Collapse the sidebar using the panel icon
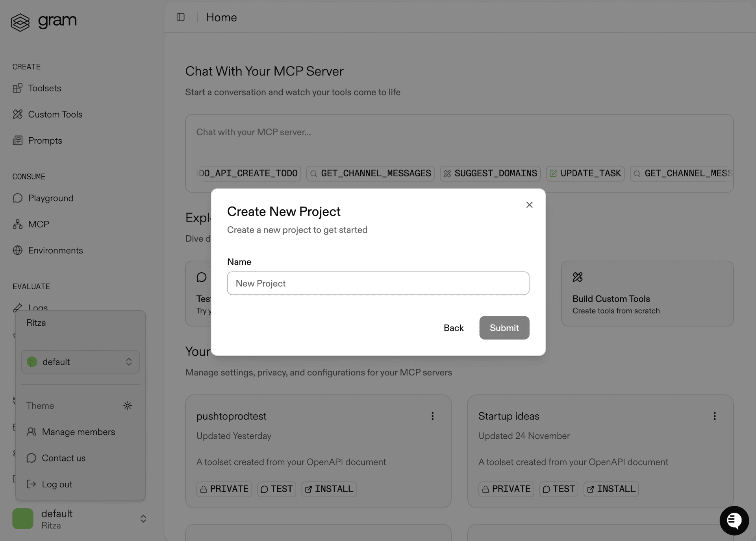This screenshot has height=541, width=756. click(181, 17)
